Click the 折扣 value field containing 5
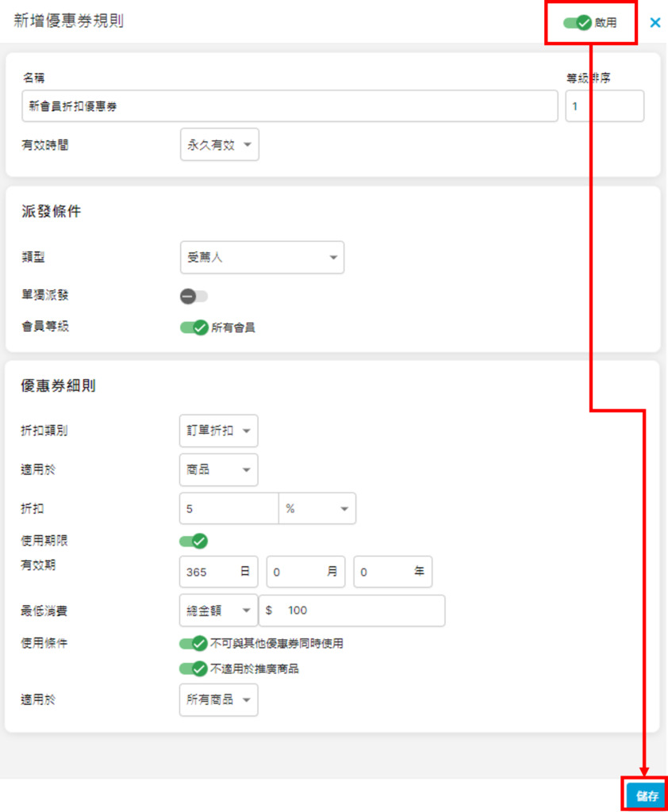The image size is (668, 812). tap(229, 509)
